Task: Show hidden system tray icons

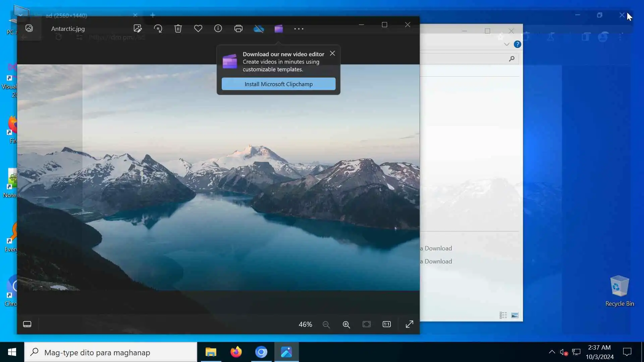Action: [x=552, y=352]
